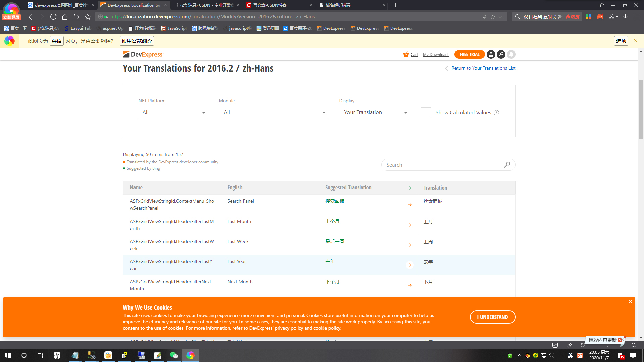Click the page vertical scrollbar thumb

click(641, 110)
